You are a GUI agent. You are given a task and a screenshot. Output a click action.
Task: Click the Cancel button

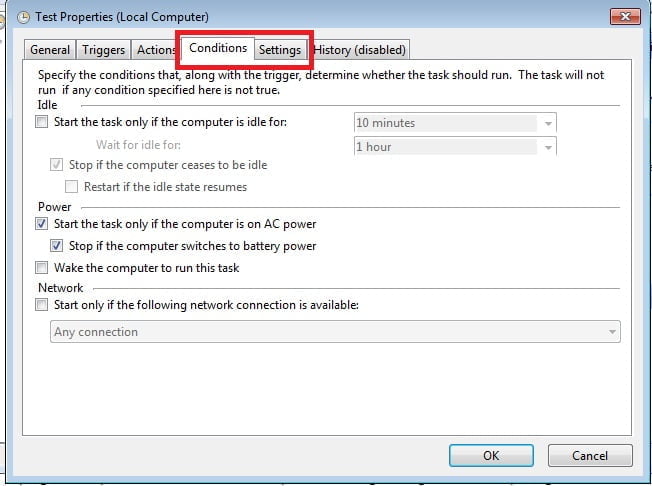(590, 456)
